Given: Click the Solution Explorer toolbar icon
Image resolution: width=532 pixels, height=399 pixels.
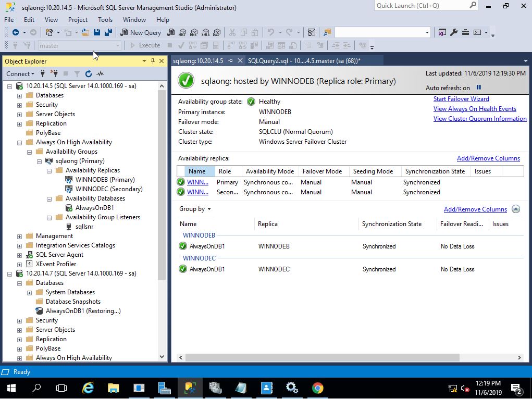Looking at the screenshot, I should pos(442,32).
